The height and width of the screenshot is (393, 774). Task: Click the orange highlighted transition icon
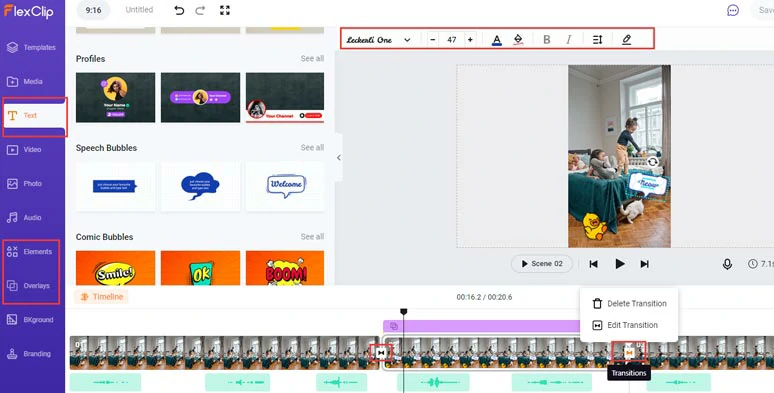629,353
